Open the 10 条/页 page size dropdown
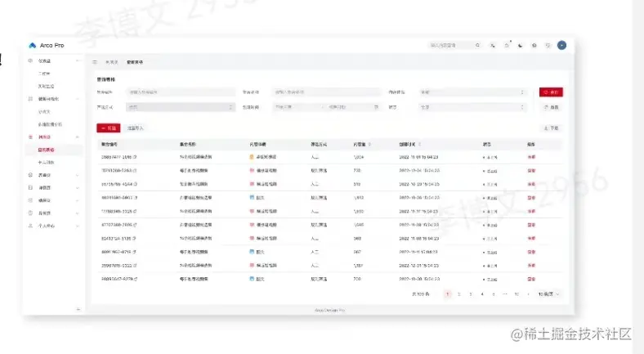This screenshot has width=644, height=354. (548, 294)
